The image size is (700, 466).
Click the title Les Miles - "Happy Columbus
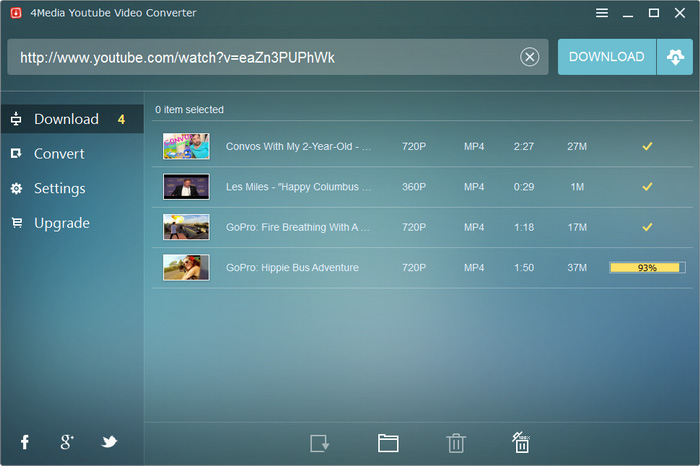298,187
